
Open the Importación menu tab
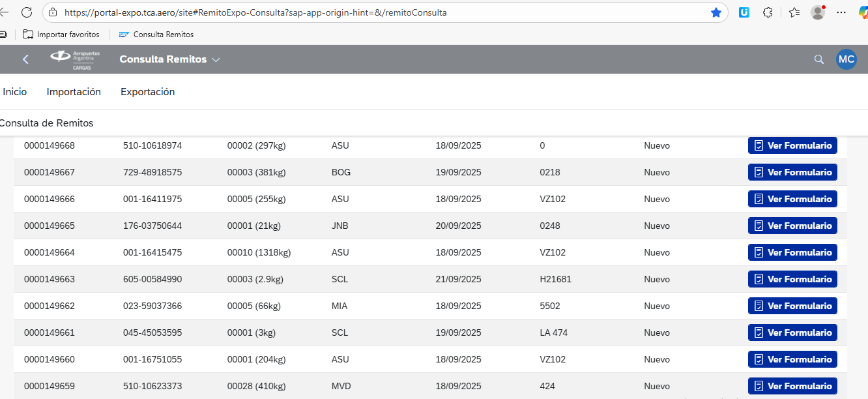[x=74, y=92]
